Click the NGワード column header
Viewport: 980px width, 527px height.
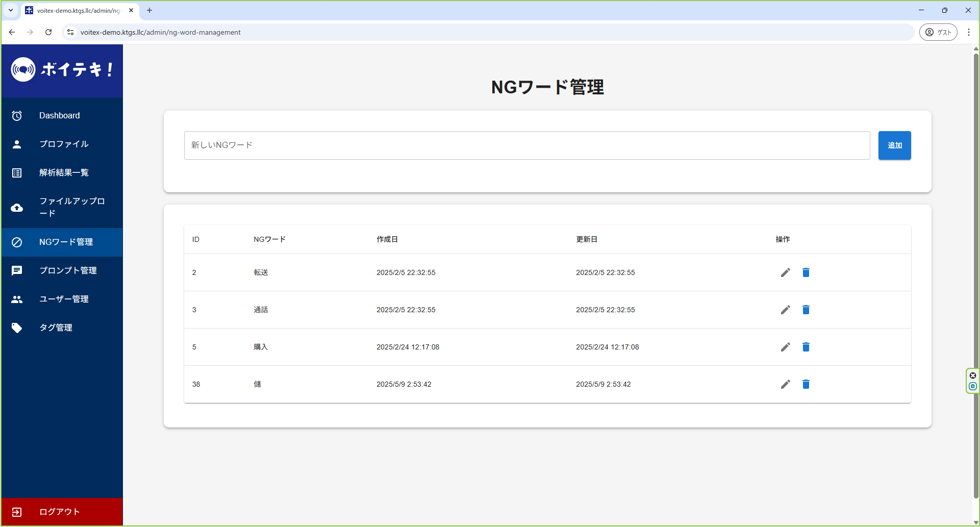click(270, 239)
